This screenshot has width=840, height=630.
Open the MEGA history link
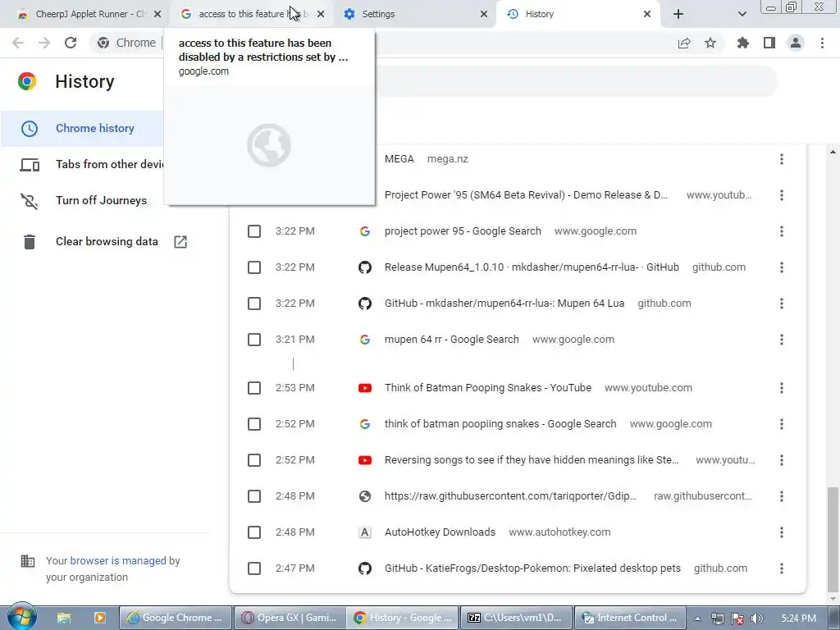point(399,159)
